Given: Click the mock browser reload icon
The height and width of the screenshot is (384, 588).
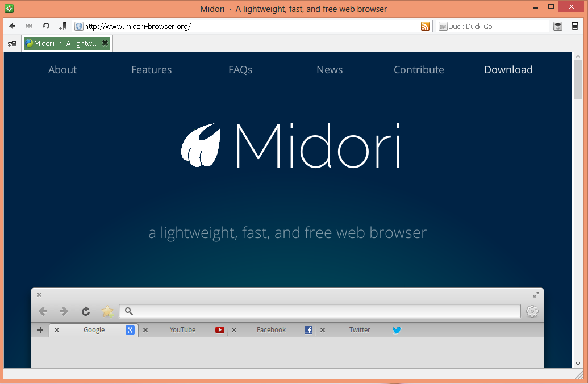Looking at the screenshot, I should (x=86, y=311).
